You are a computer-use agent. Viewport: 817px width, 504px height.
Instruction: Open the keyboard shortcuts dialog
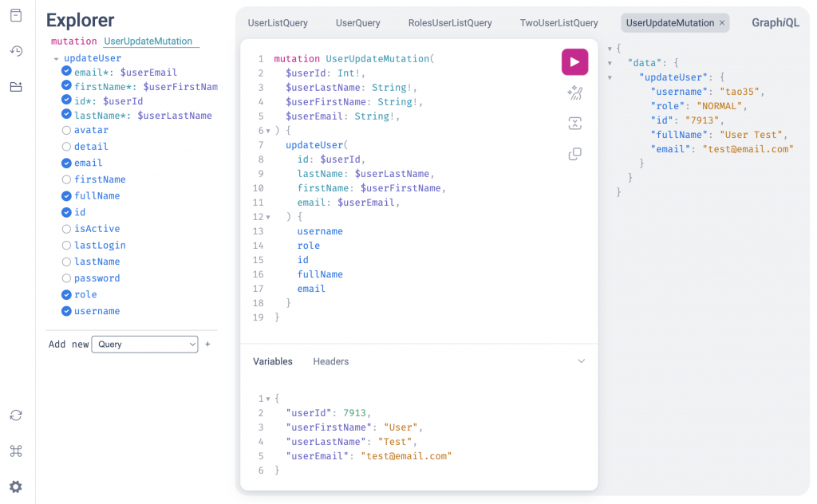[x=16, y=451]
